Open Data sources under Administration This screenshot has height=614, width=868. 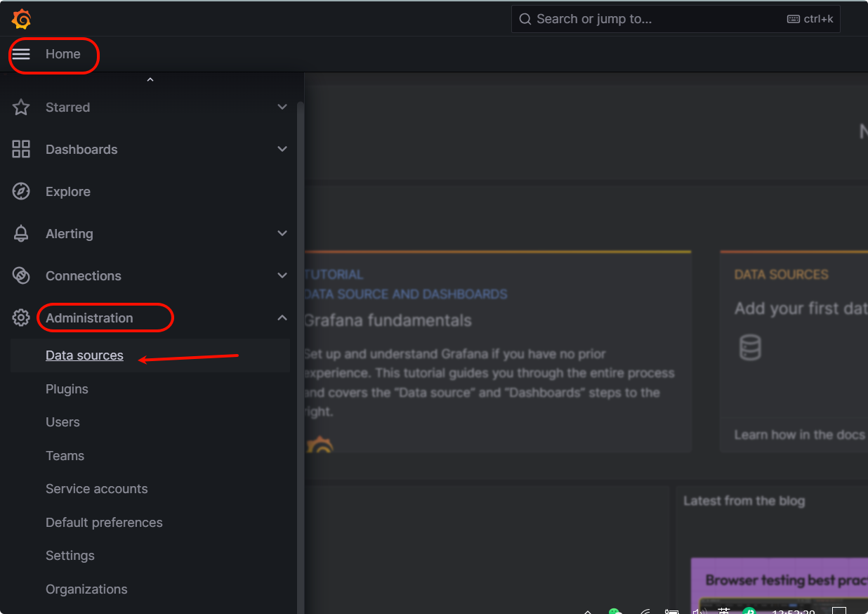(84, 355)
